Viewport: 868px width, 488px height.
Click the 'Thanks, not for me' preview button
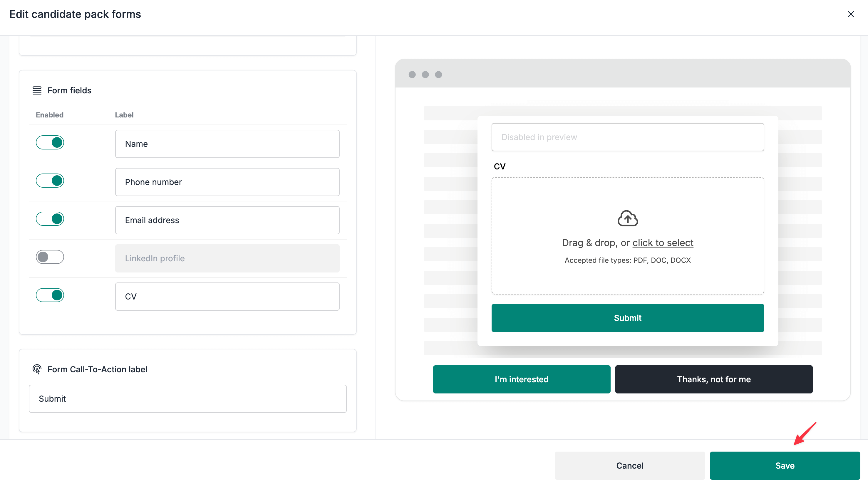pyautogui.click(x=714, y=379)
